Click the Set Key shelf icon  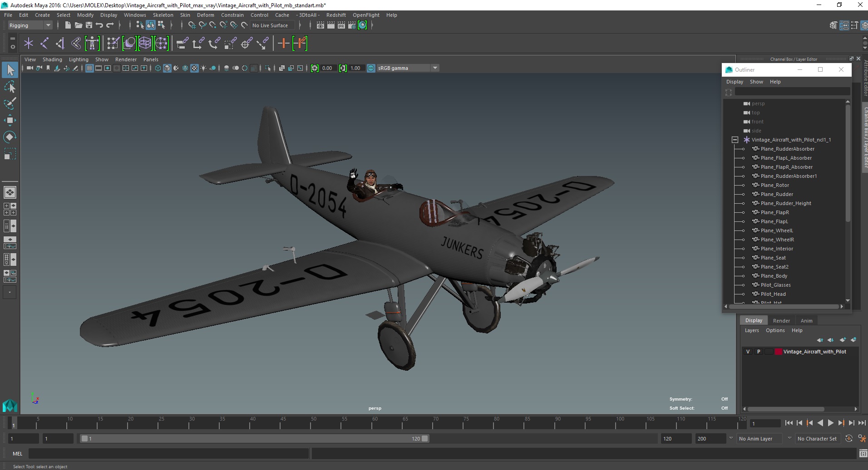point(284,44)
